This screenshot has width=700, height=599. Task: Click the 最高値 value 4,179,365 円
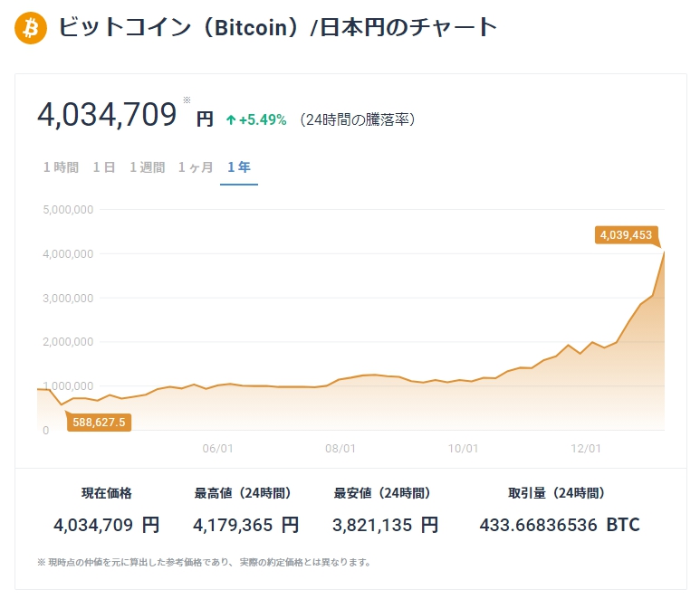[x=245, y=525]
